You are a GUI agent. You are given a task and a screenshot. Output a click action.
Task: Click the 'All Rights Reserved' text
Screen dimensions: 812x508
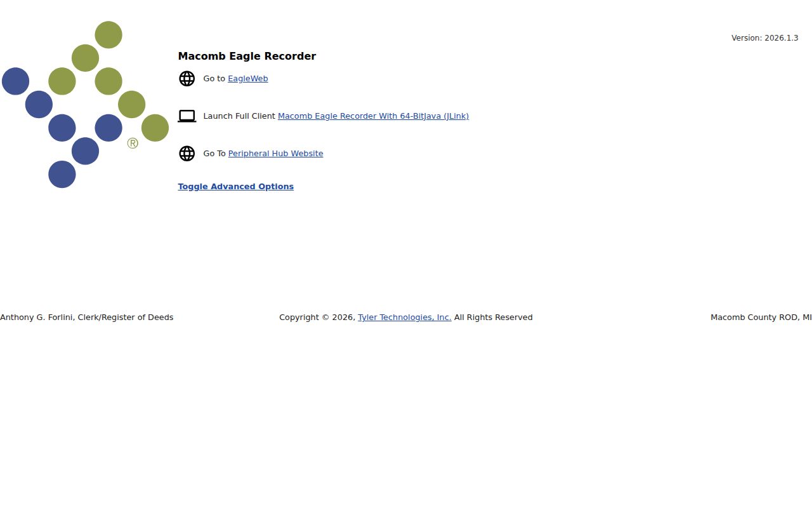pyautogui.click(x=493, y=317)
